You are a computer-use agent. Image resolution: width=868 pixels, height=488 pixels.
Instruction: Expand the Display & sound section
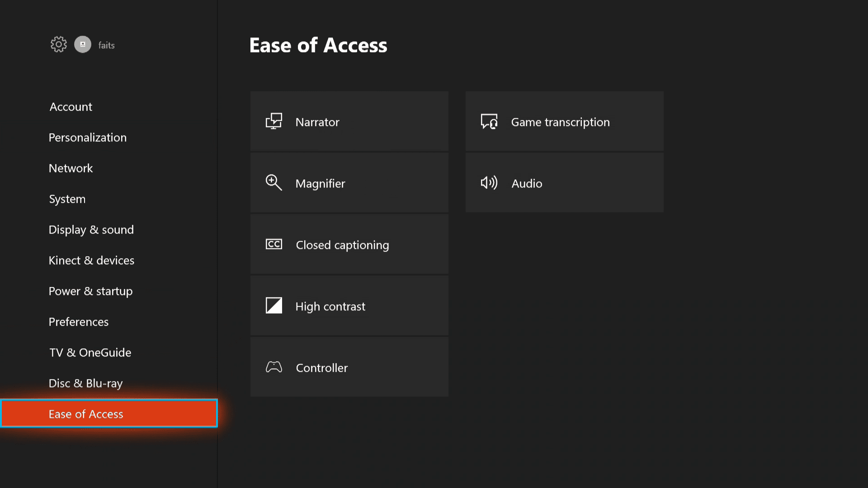coord(91,230)
